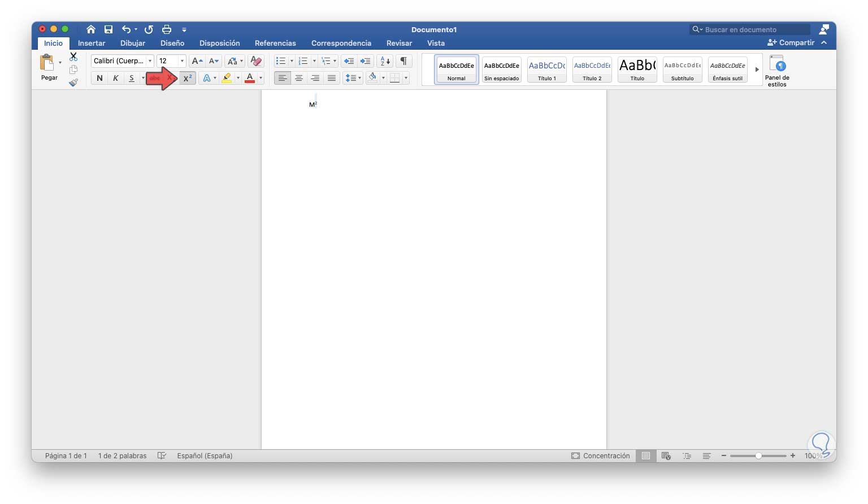Switch to the Disposición tab
The width and height of the screenshot is (868, 504).
point(219,43)
